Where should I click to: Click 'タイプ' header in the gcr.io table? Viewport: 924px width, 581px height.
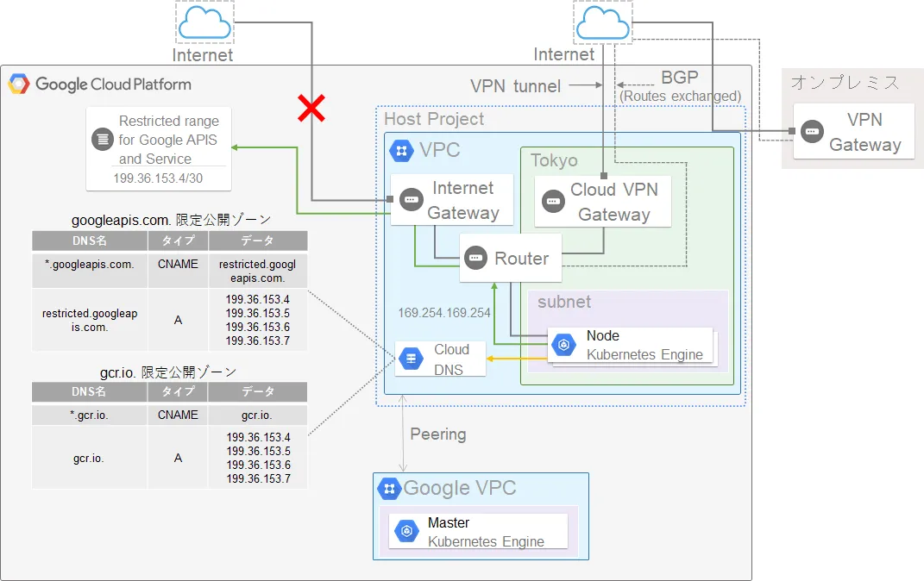pyautogui.click(x=178, y=392)
